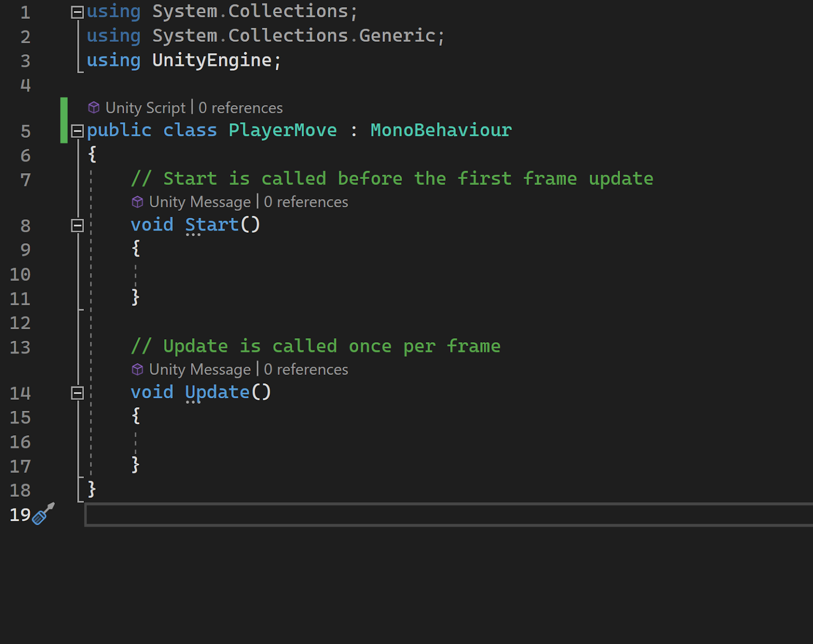This screenshot has width=813, height=644.
Task: Click the "public" keyword on line 5
Action: (x=119, y=131)
